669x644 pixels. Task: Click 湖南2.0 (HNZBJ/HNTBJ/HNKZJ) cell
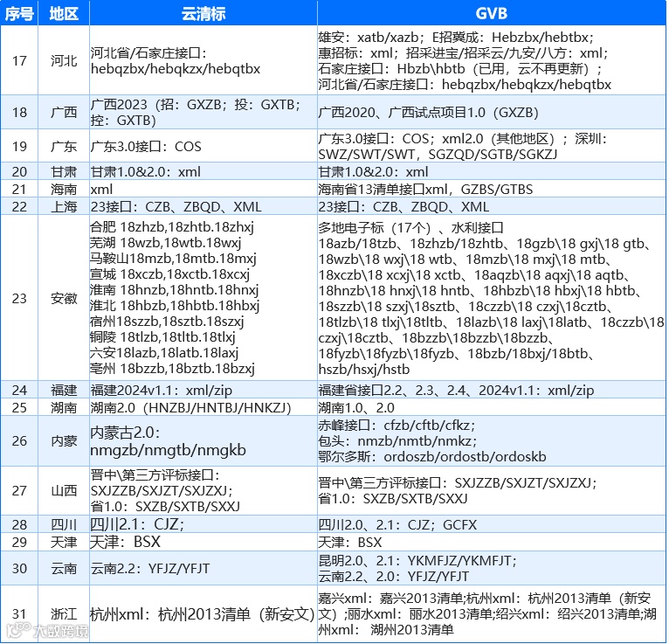[203, 407]
